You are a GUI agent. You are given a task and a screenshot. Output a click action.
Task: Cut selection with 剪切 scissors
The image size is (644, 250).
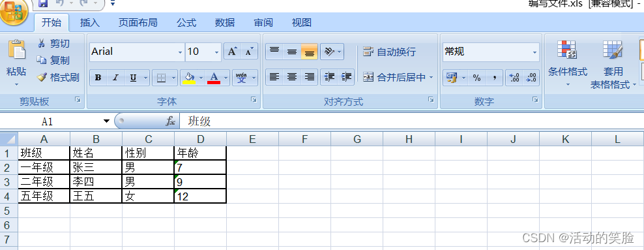[53, 44]
